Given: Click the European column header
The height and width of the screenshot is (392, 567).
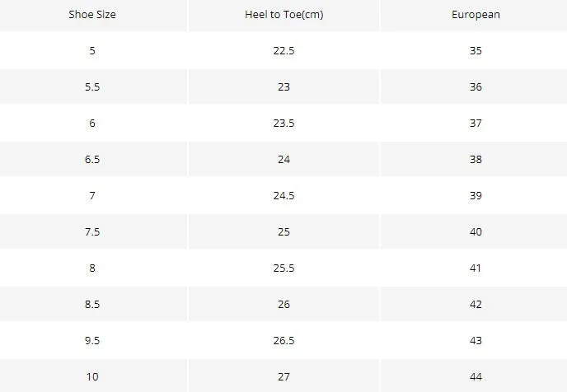Looking at the screenshot, I should click(476, 15).
